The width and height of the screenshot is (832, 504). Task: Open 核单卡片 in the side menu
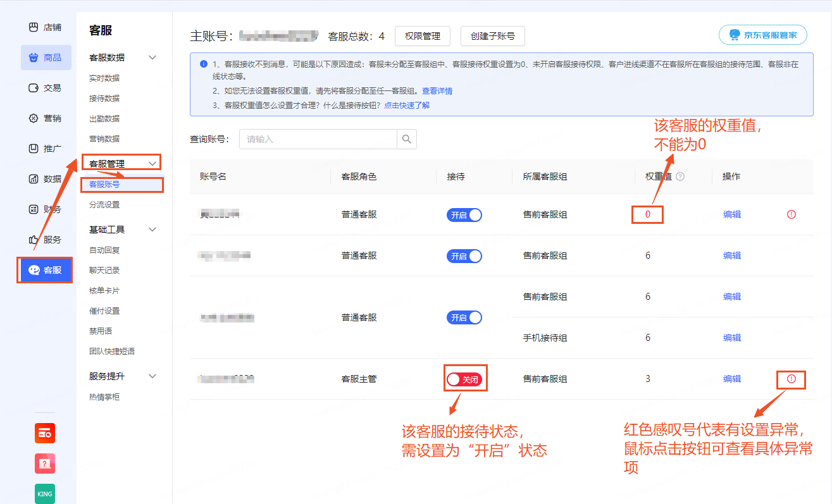tap(104, 291)
